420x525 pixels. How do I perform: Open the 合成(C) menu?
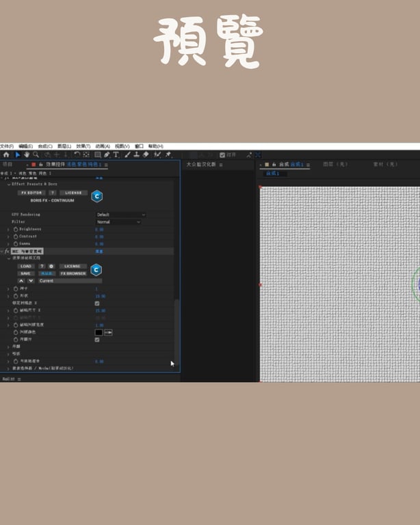click(45, 146)
